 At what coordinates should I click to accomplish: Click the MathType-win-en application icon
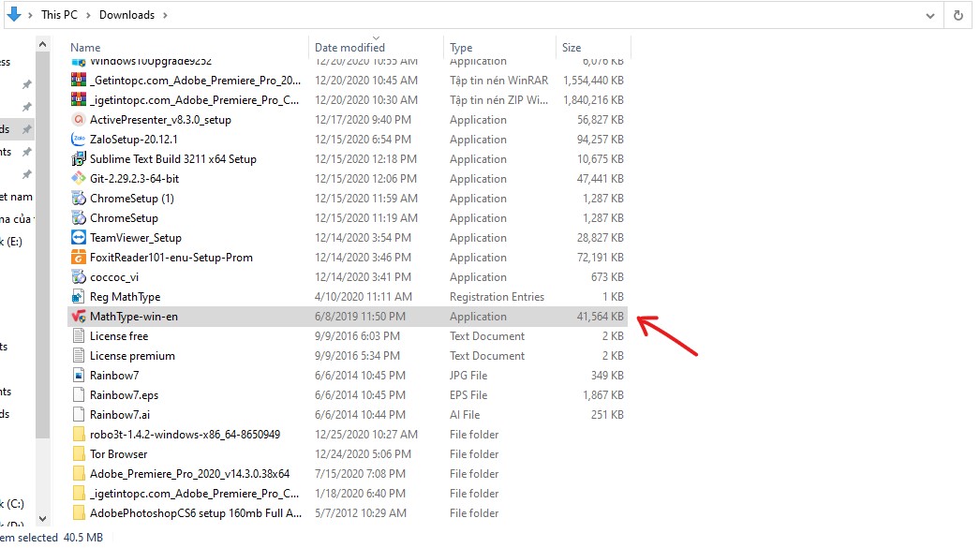tap(78, 316)
